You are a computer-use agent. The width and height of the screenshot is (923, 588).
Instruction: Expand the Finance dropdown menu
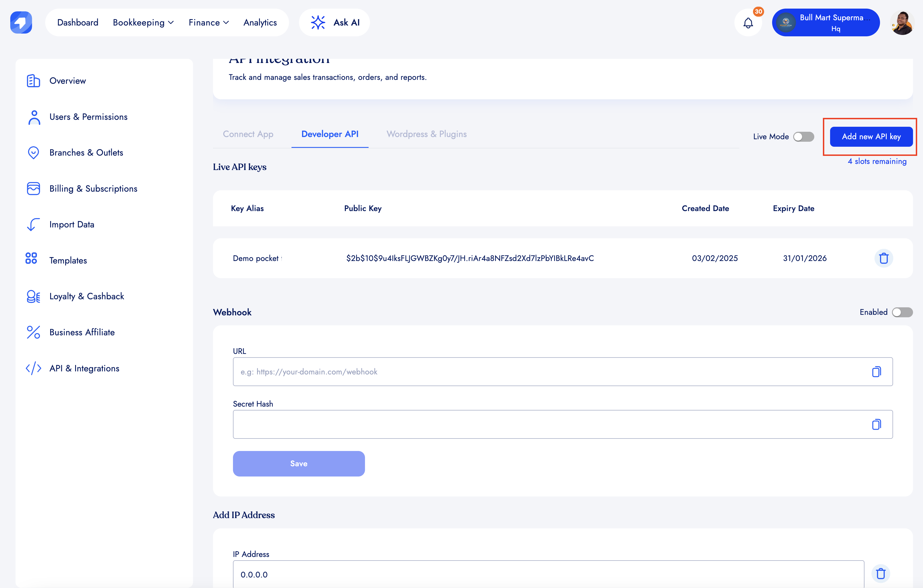(209, 23)
